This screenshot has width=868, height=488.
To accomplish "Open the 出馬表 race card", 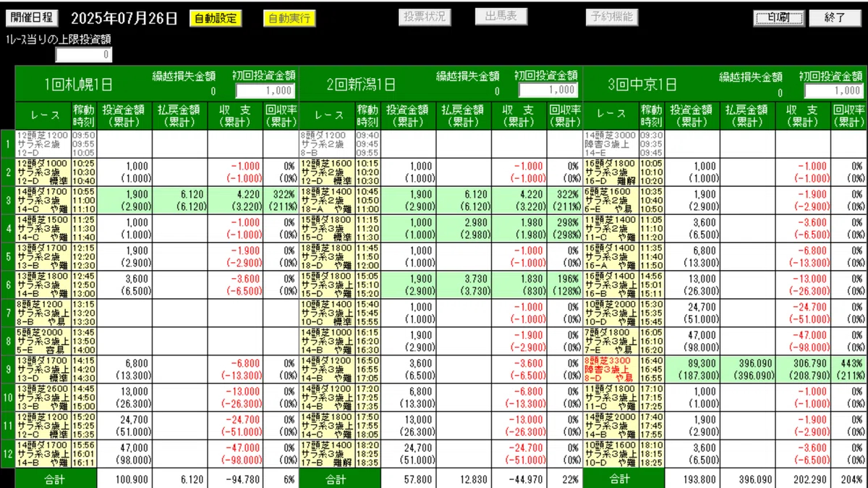I will point(500,15).
